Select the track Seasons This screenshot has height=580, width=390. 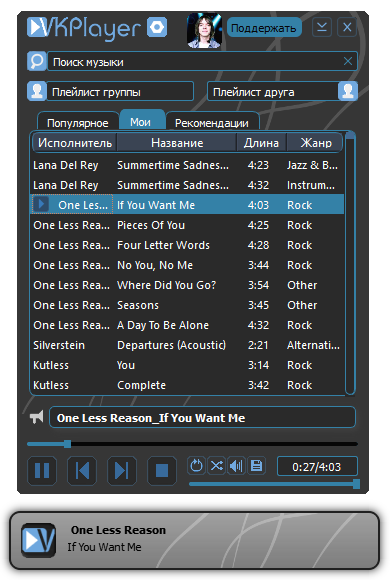[x=187, y=305]
